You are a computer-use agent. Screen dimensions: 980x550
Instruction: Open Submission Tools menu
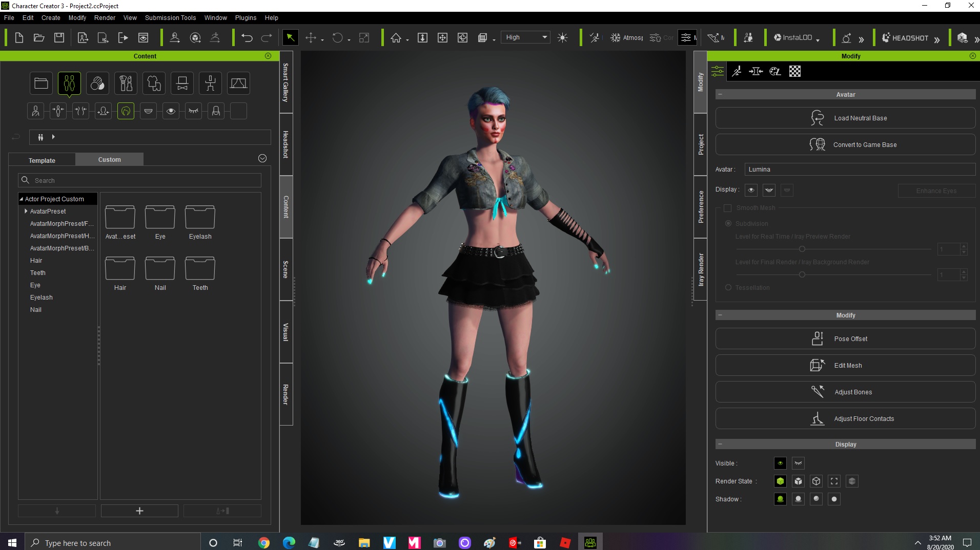(x=170, y=17)
